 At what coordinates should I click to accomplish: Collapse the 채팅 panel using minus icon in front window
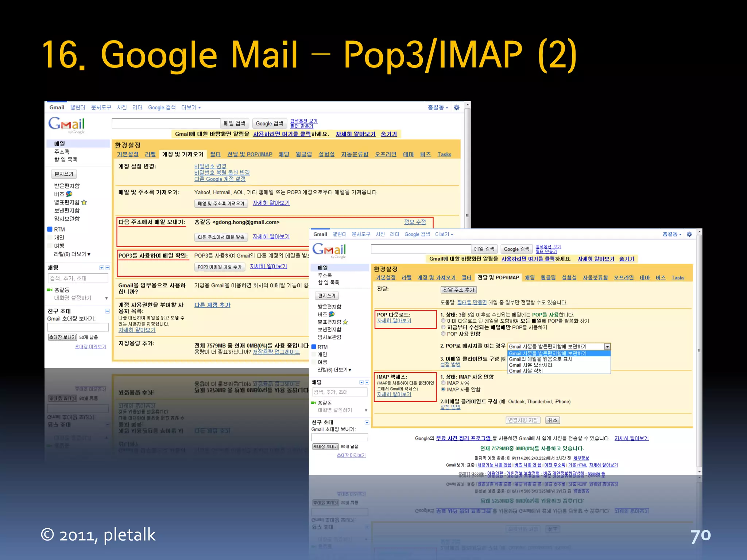click(x=367, y=382)
